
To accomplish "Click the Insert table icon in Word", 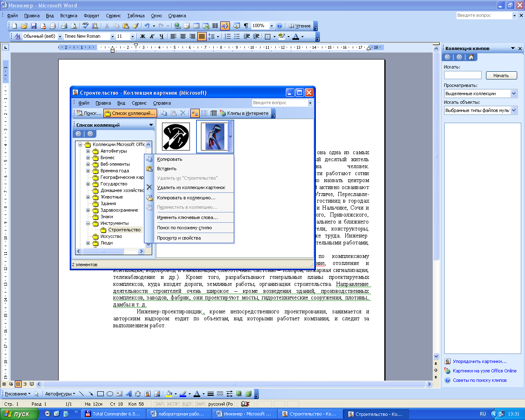I will 196,26.
